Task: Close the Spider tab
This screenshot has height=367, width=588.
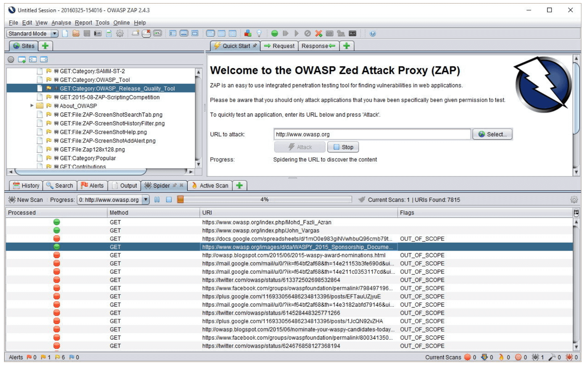Action: click(x=181, y=185)
